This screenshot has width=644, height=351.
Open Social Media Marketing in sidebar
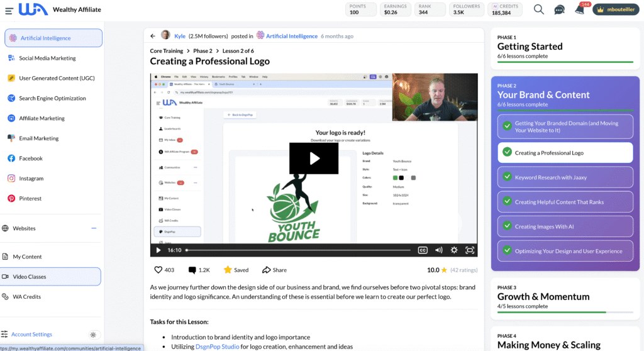click(x=47, y=58)
